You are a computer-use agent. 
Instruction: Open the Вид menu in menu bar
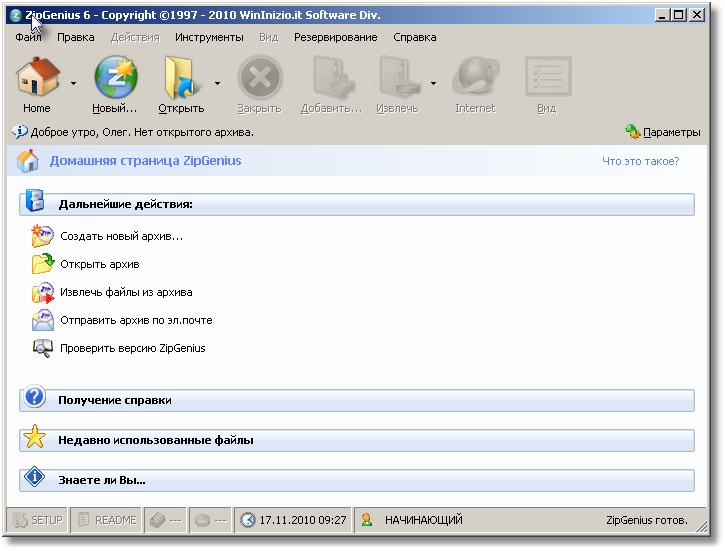269,37
